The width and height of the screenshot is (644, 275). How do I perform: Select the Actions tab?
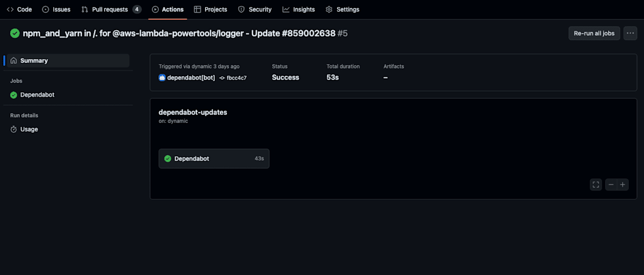[167, 9]
